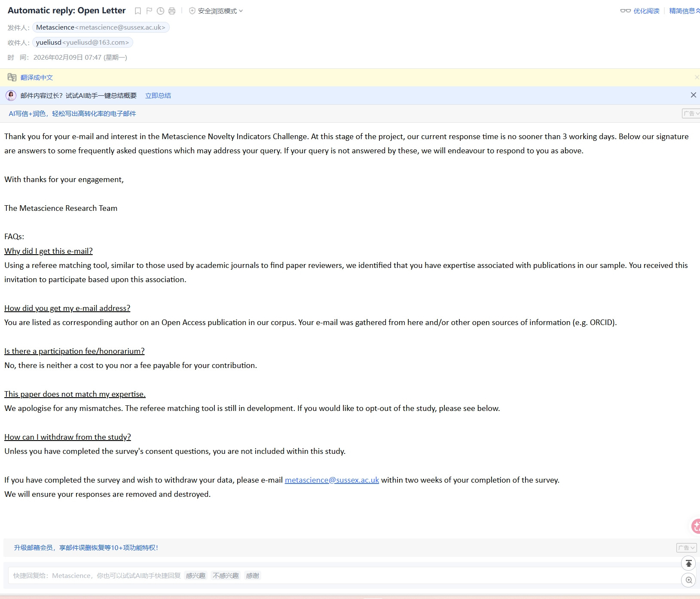Viewport: 700px width, 599px height.
Task: Expand the 广告 dropdown near AI写信 banner
Action: [691, 114]
